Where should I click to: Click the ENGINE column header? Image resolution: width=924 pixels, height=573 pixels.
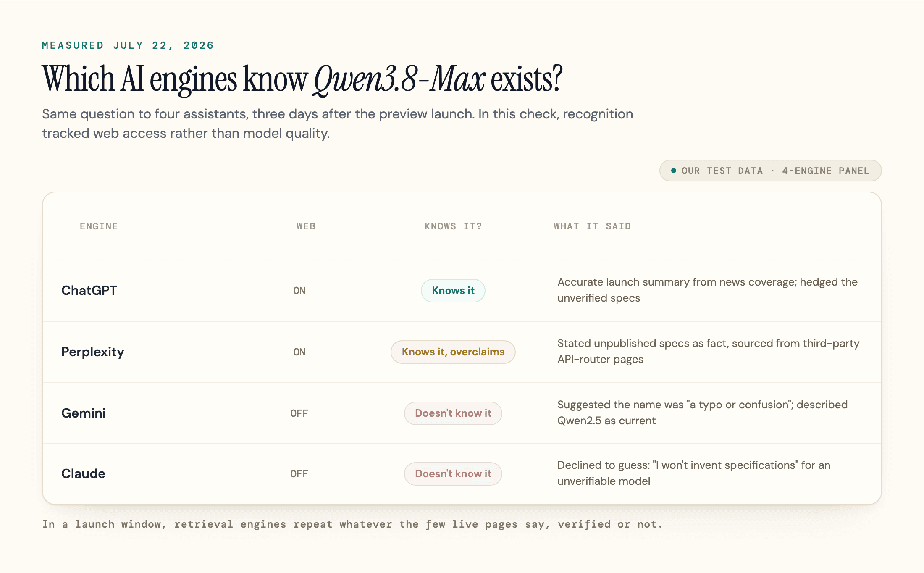(x=99, y=226)
